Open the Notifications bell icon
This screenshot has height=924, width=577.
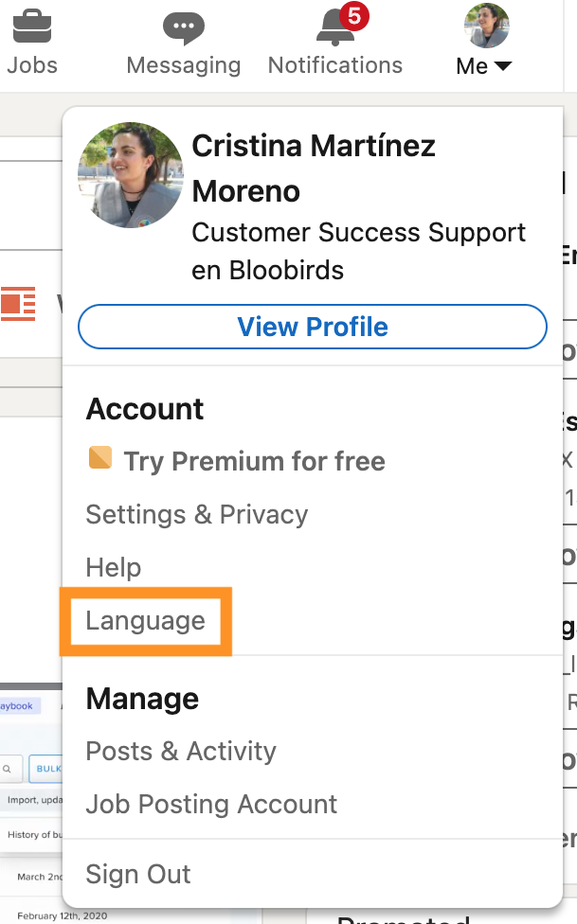tap(335, 29)
